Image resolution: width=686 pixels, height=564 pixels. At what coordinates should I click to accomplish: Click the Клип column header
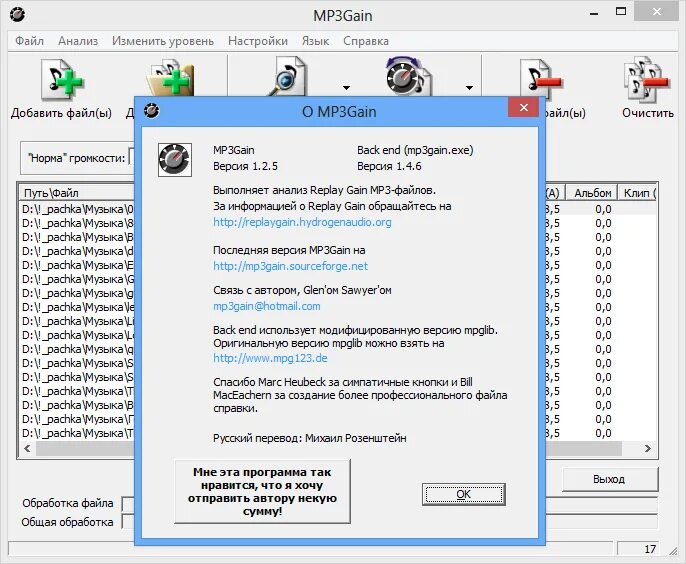tap(638, 193)
